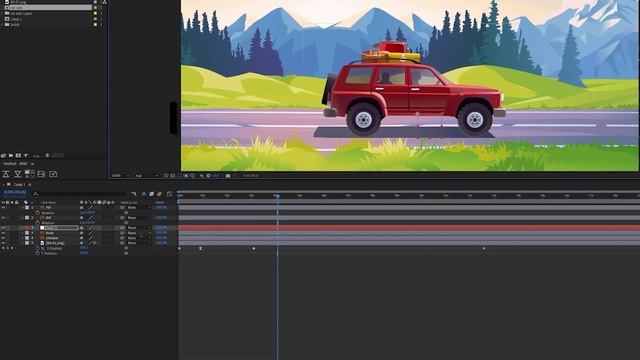Image resolution: width=640 pixels, height=360 pixels.
Task: Open Parent dropdown for layer 2
Action: pyautogui.click(x=139, y=218)
